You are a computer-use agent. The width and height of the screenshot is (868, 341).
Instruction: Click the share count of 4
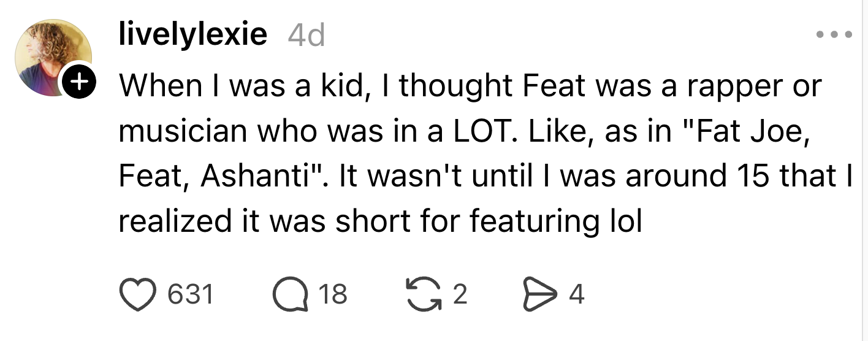(x=577, y=295)
